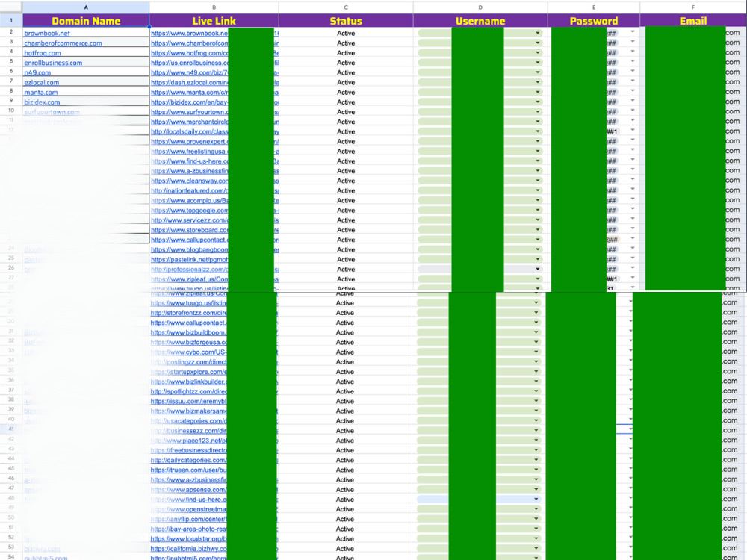Open the ezlocal.com domain link

pos(41,82)
